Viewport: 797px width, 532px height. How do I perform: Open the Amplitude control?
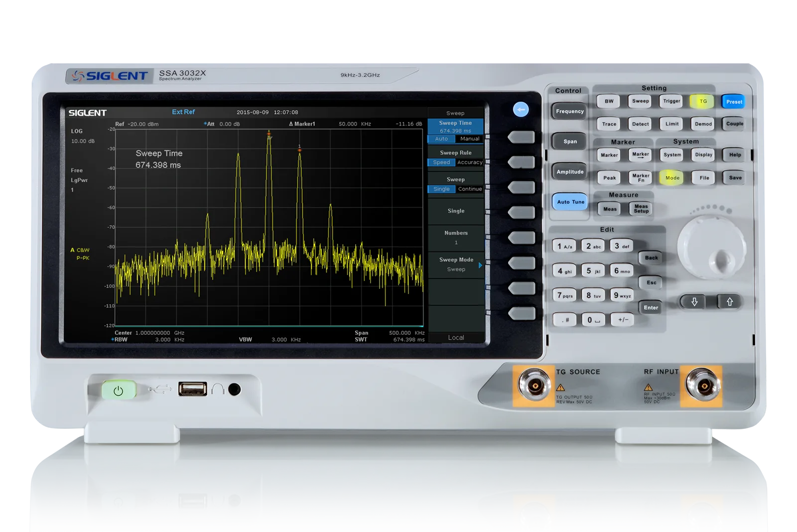tap(570, 172)
